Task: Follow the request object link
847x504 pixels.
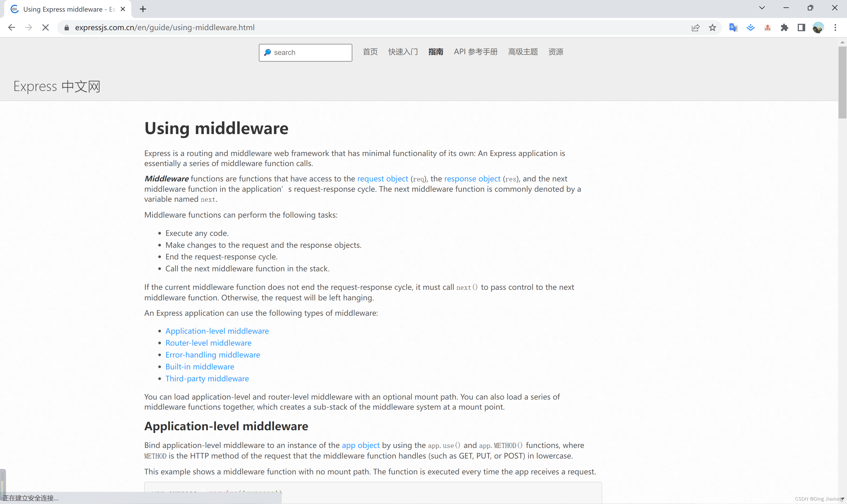Action: 382,179
